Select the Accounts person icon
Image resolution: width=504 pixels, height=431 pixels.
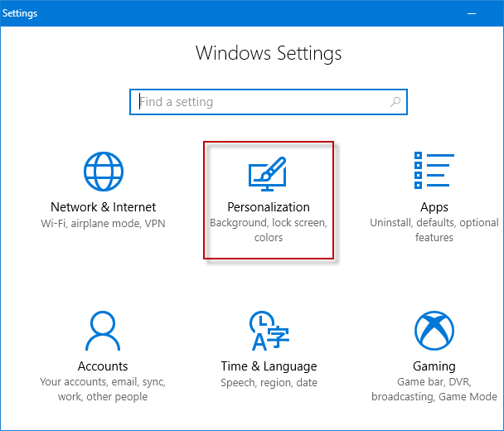(x=103, y=331)
